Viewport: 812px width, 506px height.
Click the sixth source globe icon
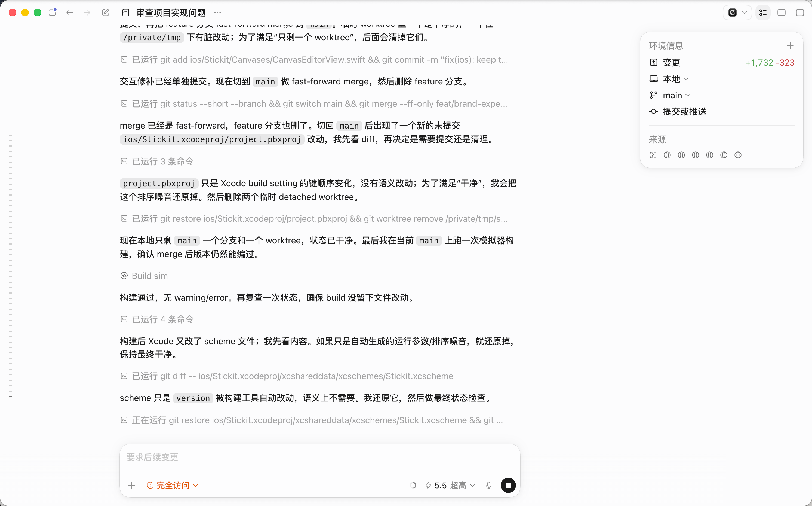point(724,155)
